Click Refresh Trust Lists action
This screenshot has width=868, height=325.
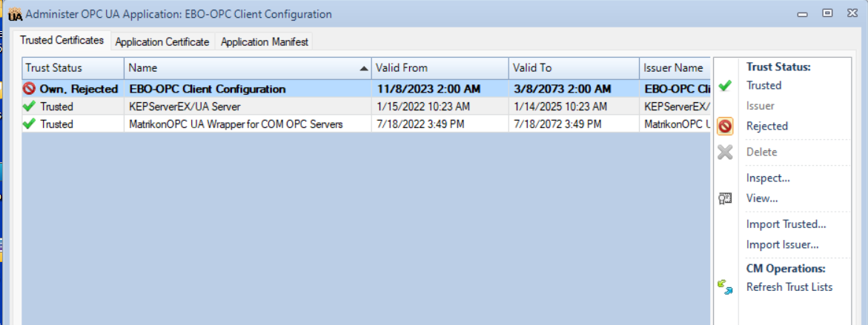[x=789, y=287]
